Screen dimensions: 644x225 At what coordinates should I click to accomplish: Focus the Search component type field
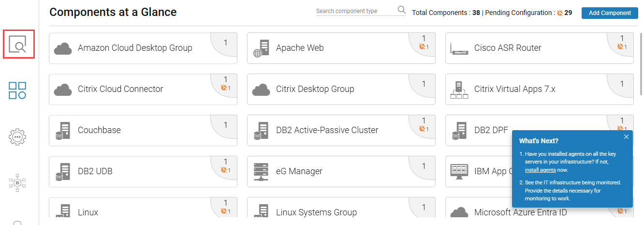coord(355,11)
